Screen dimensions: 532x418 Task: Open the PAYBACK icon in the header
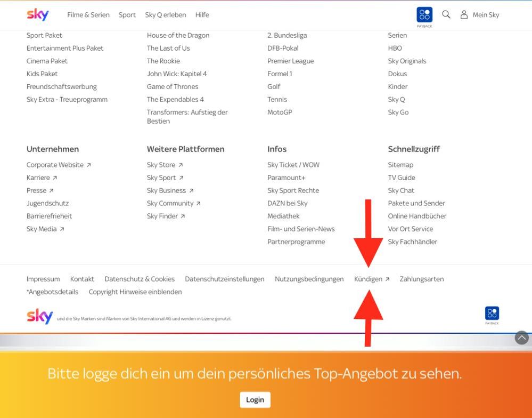pos(424,15)
